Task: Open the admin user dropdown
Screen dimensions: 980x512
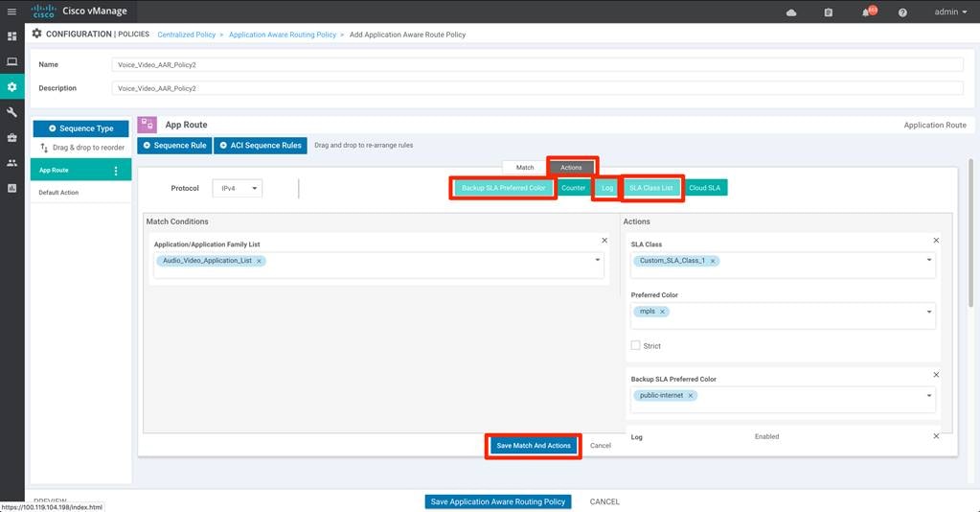Action: 950,12
